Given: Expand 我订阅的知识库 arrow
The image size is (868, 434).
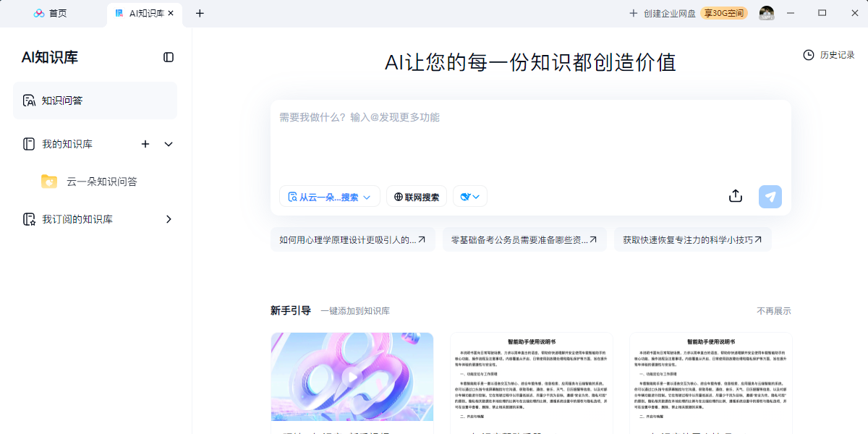Looking at the screenshot, I should [x=169, y=219].
